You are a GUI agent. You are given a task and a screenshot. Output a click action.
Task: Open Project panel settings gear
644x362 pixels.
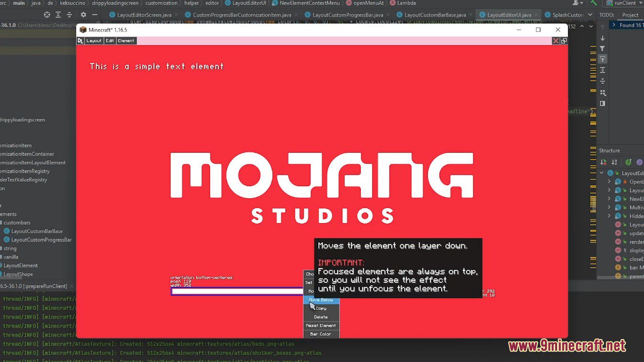tap(84, 15)
